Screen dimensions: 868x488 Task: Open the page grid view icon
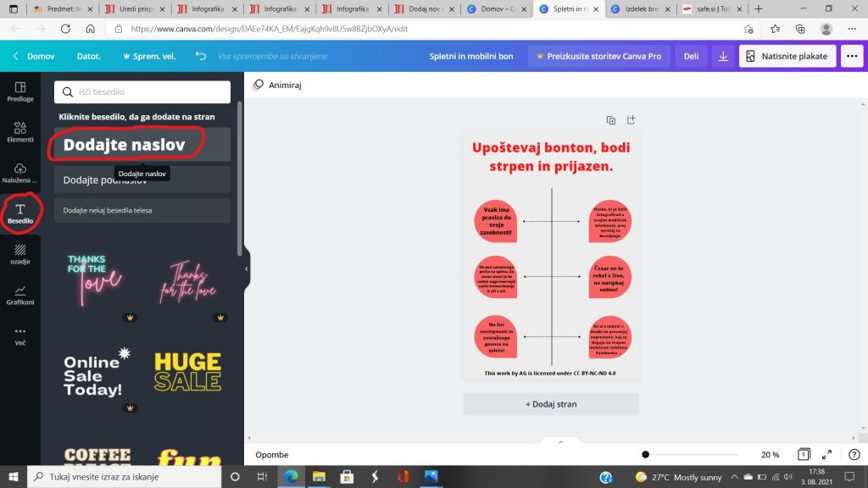point(804,454)
